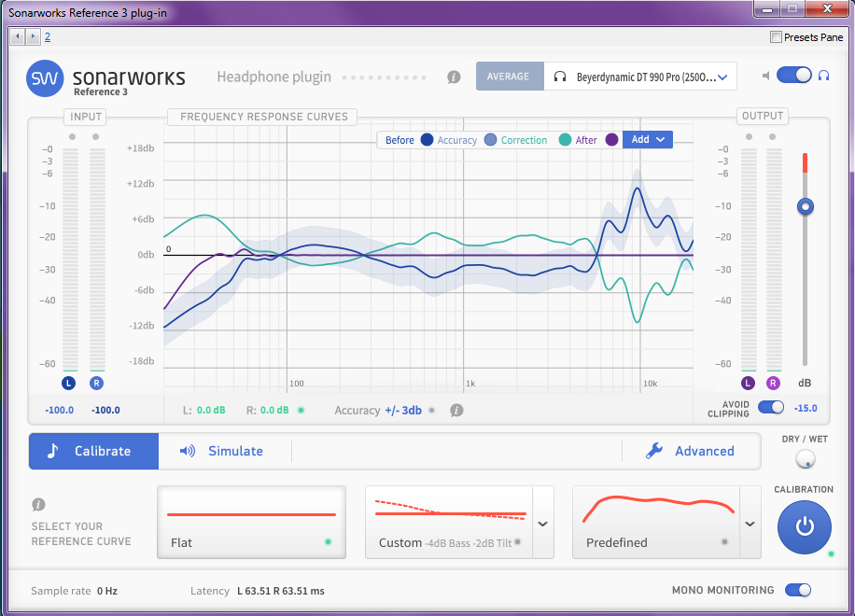Click the R: 0.0 dB reading
Screen dimensions: 855x616
pos(267,410)
